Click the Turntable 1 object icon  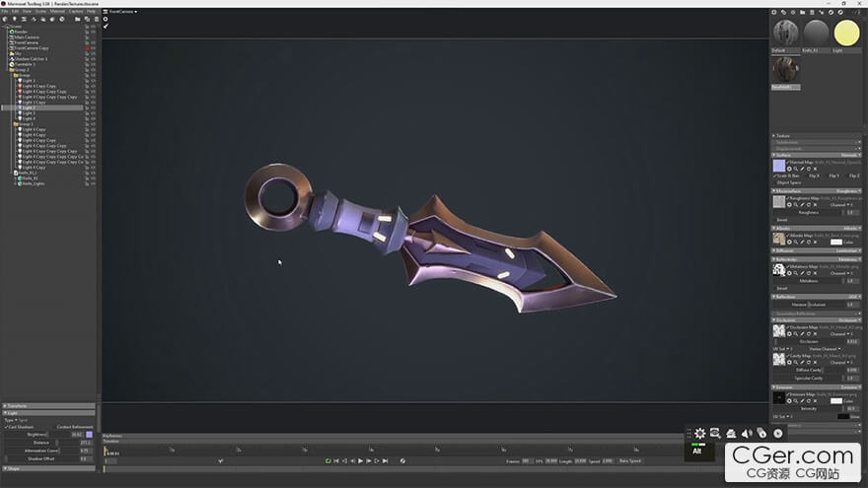pos(11,64)
